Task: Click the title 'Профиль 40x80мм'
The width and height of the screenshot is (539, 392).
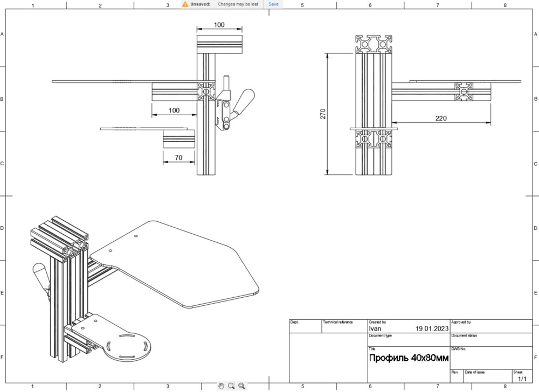Action: 409,358
